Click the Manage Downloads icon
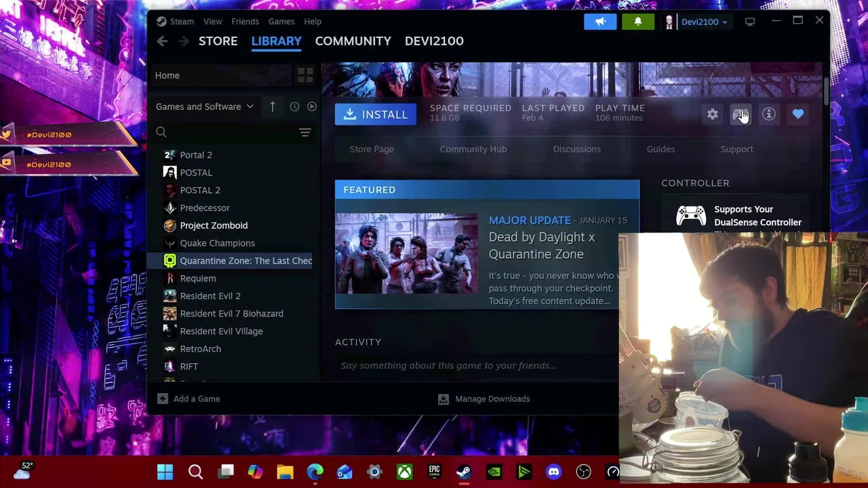The image size is (868, 488). click(x=443, y=399)
